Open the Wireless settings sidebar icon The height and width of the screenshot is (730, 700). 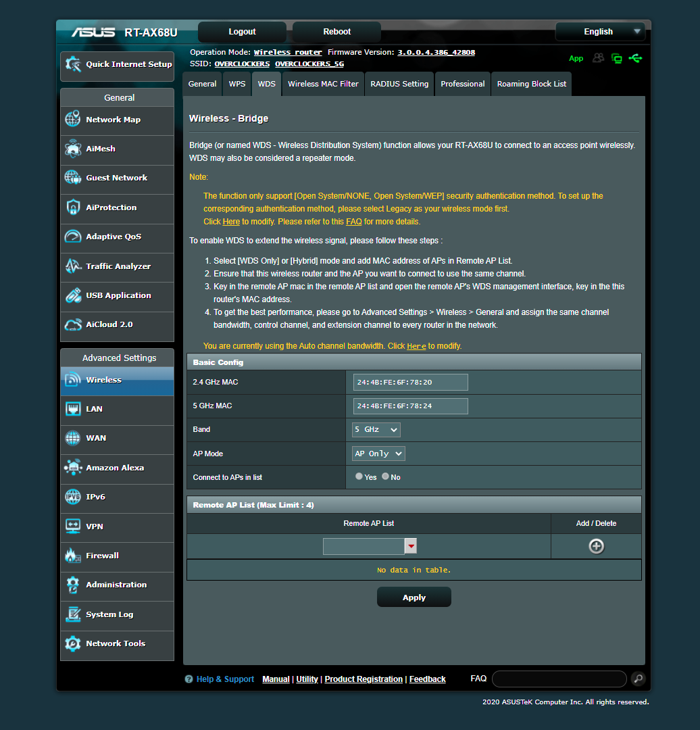pos(73,379)
